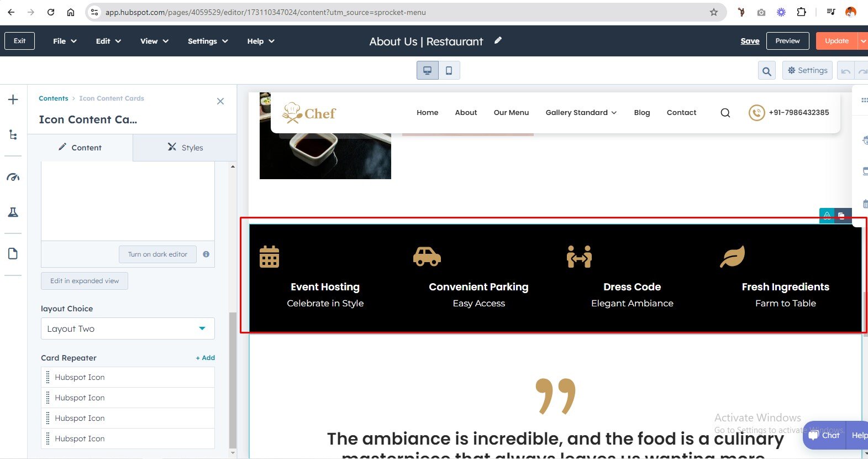Switch to mobile preview mode

click(449, 71)
